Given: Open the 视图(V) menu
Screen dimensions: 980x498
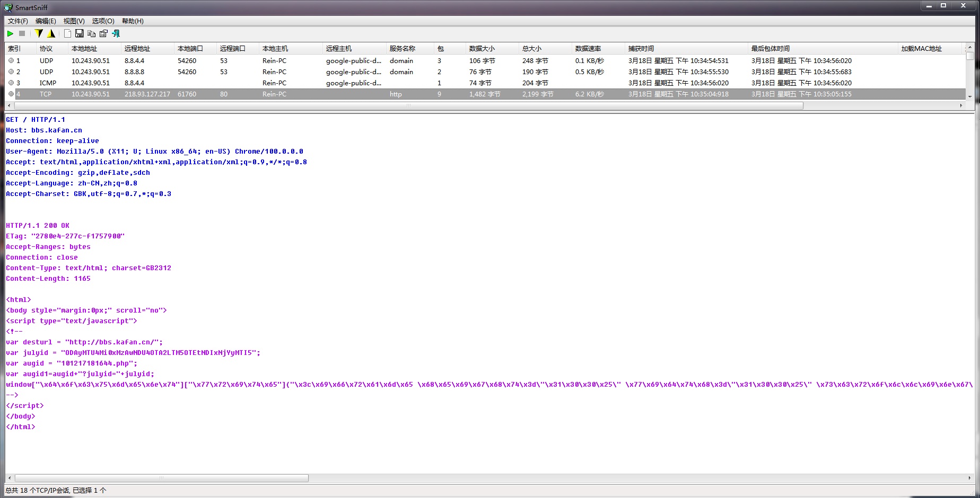Looking at the screenshot, I should (x=74, y=21).
